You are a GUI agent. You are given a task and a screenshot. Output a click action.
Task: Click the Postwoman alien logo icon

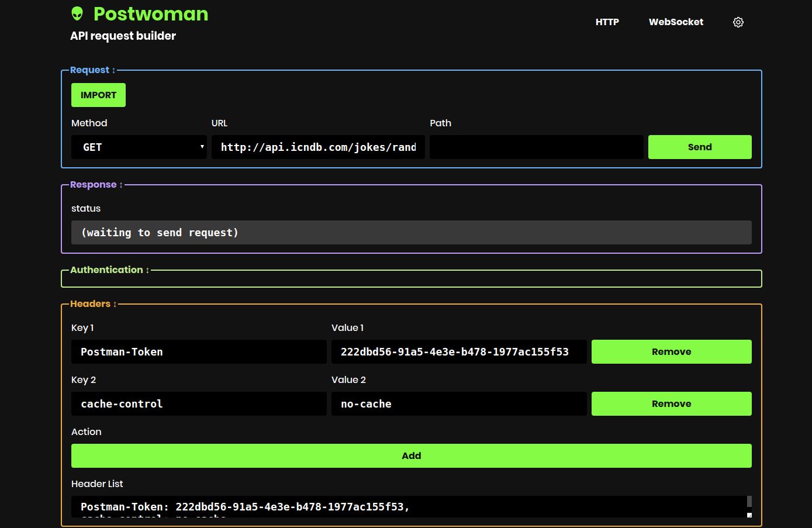pyautogui.click(x=77, y=14)
